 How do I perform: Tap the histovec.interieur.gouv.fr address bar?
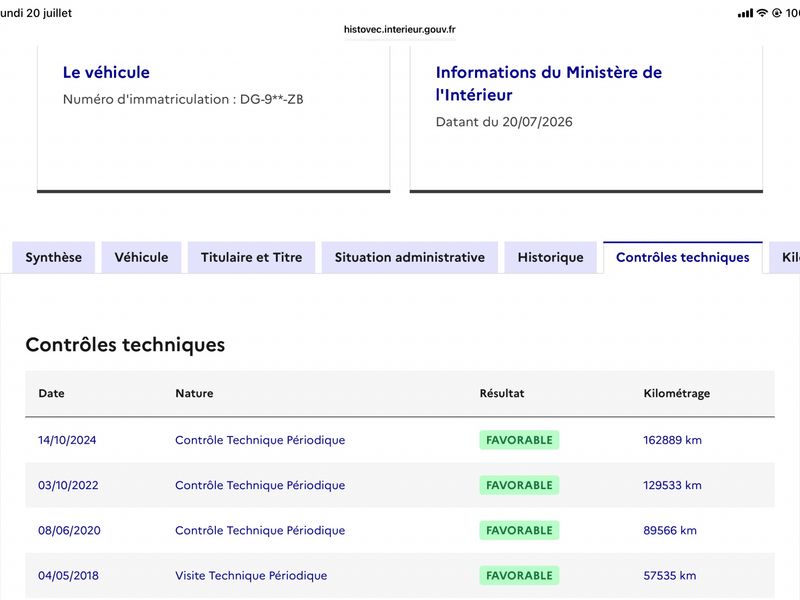399,30
